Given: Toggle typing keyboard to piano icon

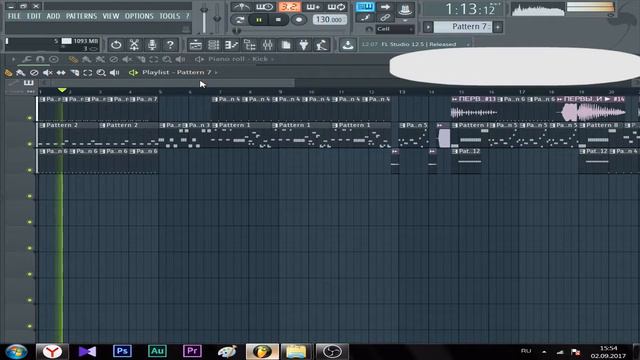Looking at the screenshot, I should click(x=365, y=7).
